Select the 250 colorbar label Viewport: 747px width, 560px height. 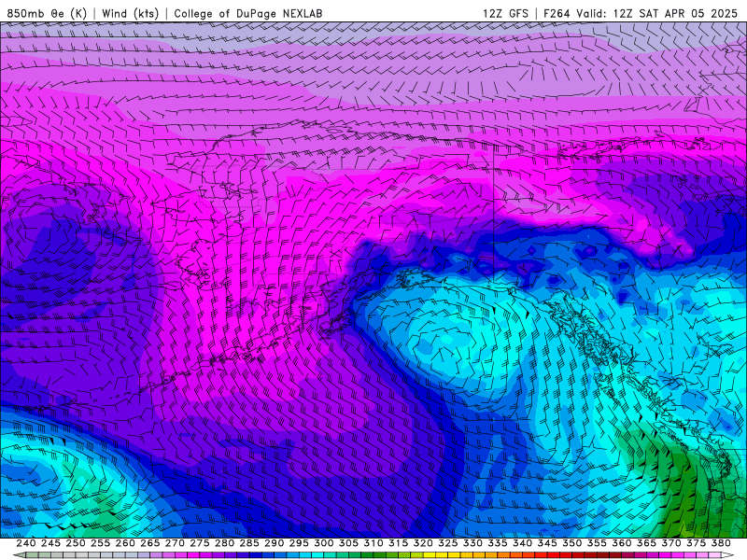[x=76, y=543]
